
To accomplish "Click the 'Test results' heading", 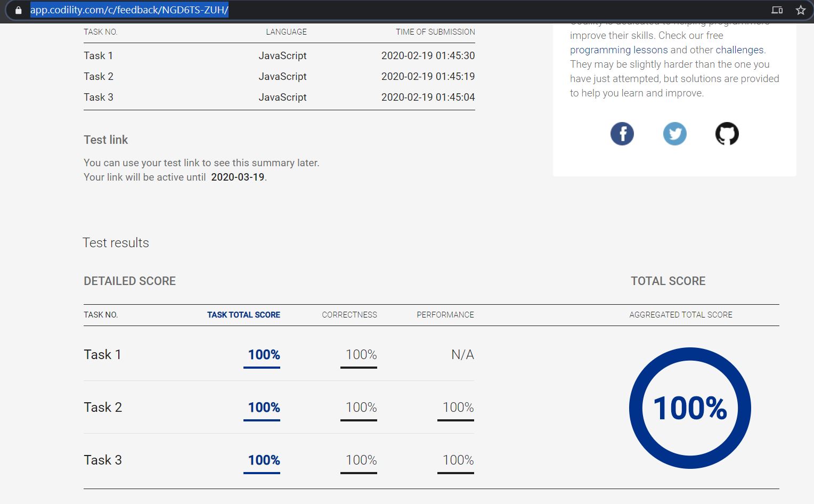I will click(x=116, y=243).
